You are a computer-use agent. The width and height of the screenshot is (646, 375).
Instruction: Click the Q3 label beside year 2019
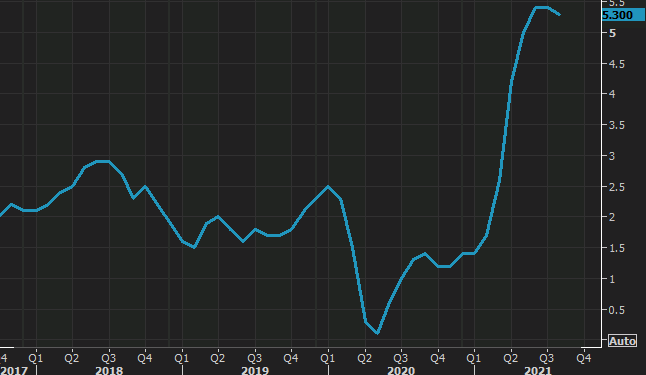tap(255, 358)
